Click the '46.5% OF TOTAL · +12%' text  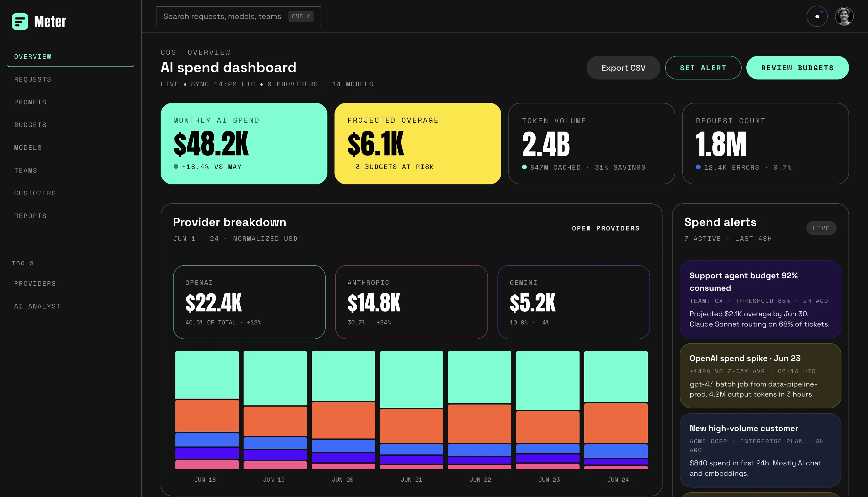[x=223, y=323]
